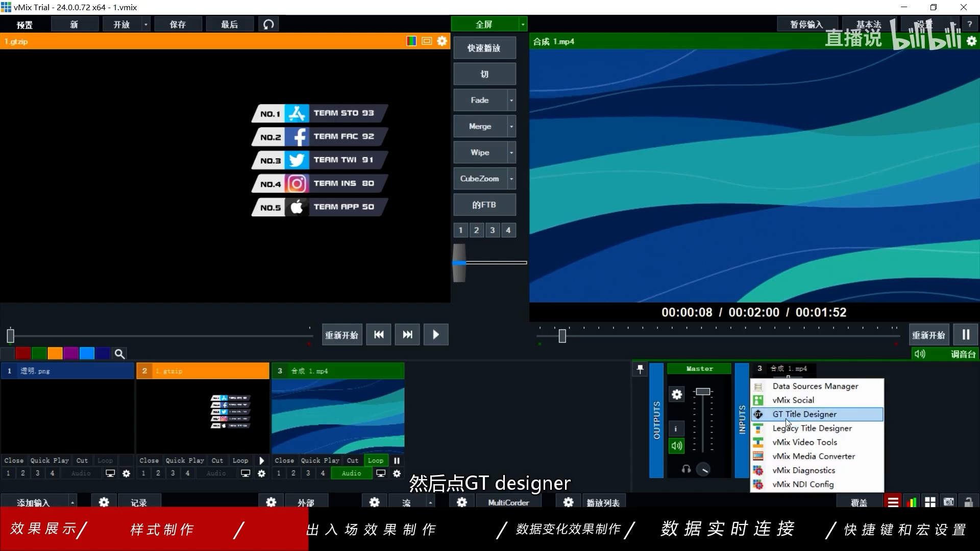The height and width of the screenshot is (551, 980).
Task: Open input 3 settings gear icon
Action: click(397, 473)
